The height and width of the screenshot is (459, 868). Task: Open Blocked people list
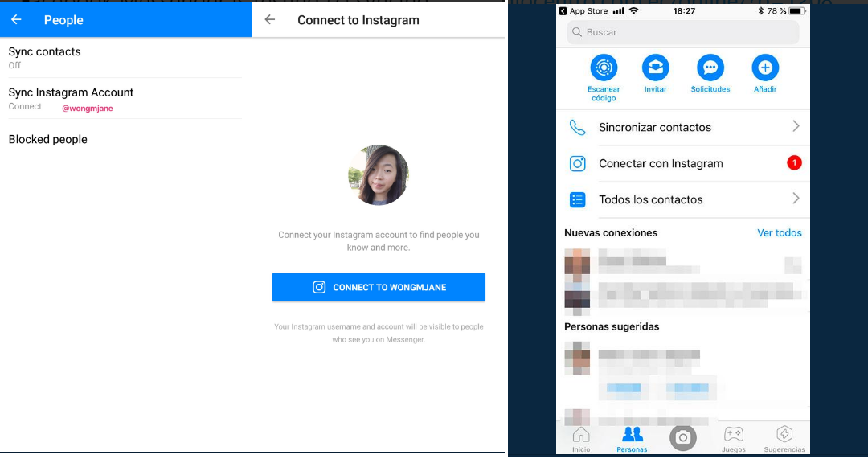(x=48, y=140)
